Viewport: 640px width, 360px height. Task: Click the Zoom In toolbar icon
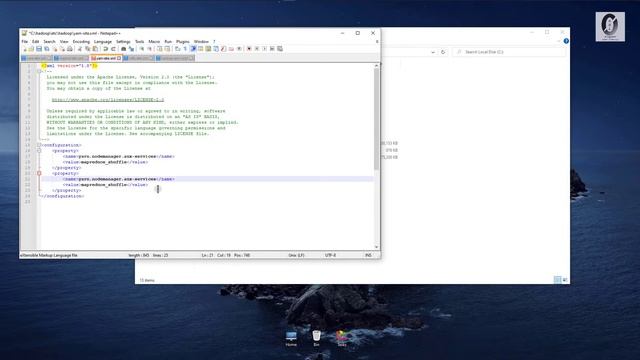(x=142, y=49)
